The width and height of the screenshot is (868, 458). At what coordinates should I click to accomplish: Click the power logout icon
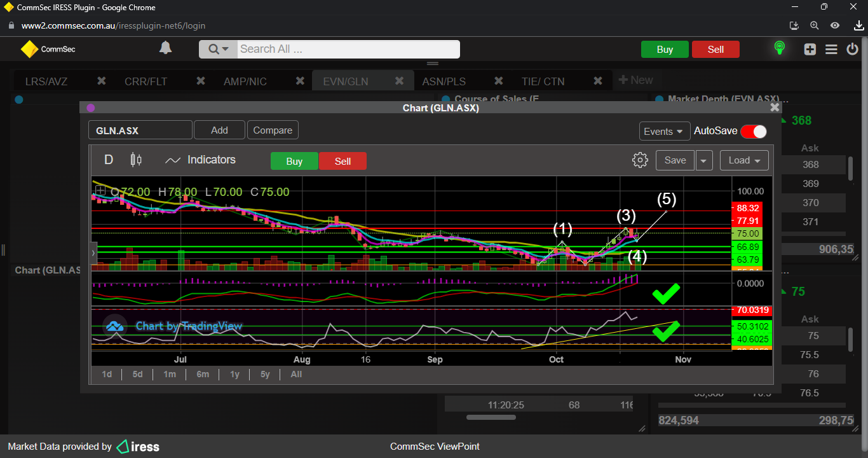(852, 50)
